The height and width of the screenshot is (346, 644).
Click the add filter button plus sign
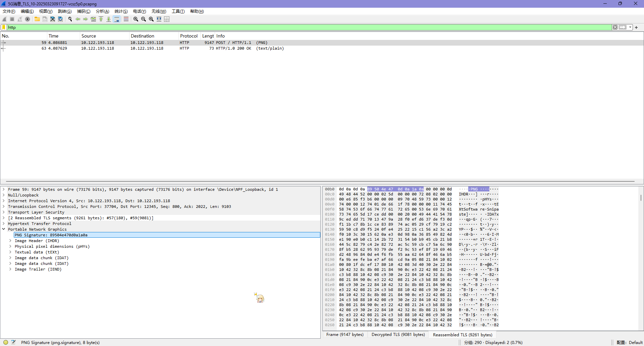click(636, 27)
